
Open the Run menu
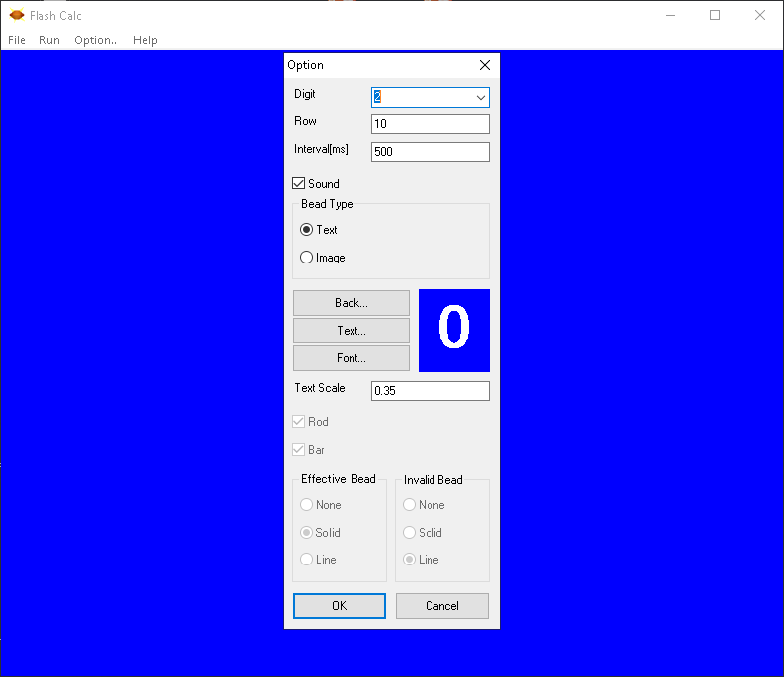click(49, 40)
